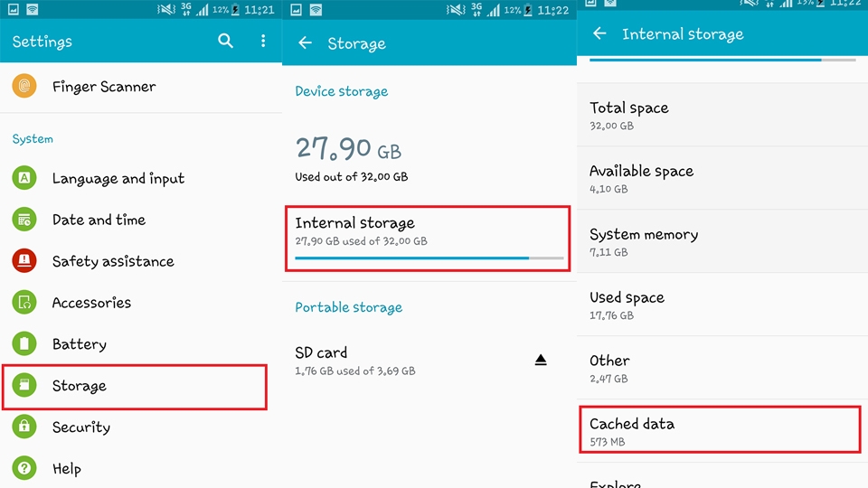Open the Date and time settings

point(141,220)
